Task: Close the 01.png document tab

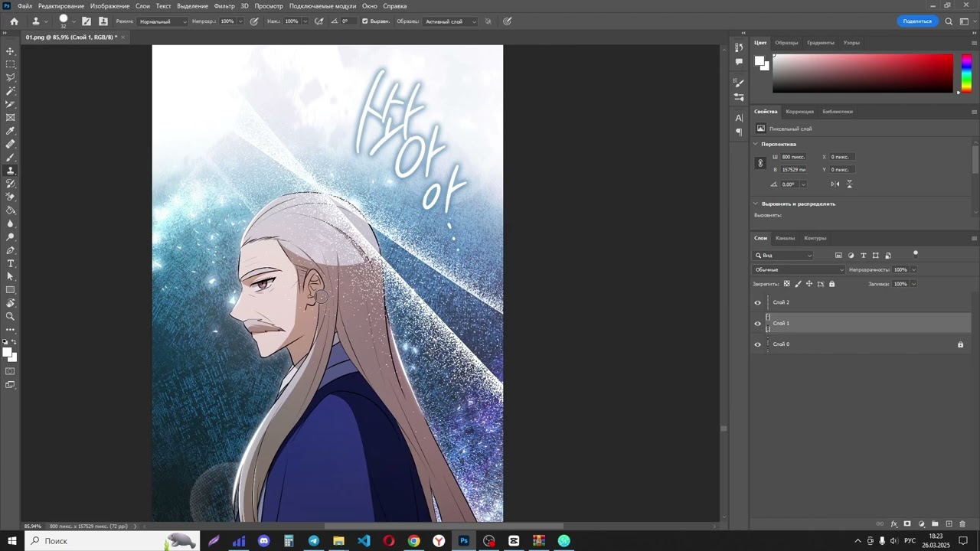Action: [122, 37]
